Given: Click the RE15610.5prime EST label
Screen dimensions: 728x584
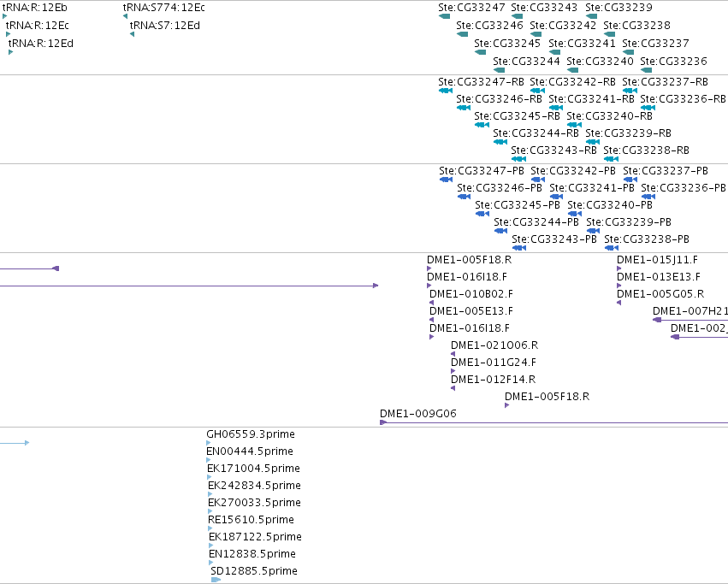Looking at the screenshot, I should pos(251,520).
